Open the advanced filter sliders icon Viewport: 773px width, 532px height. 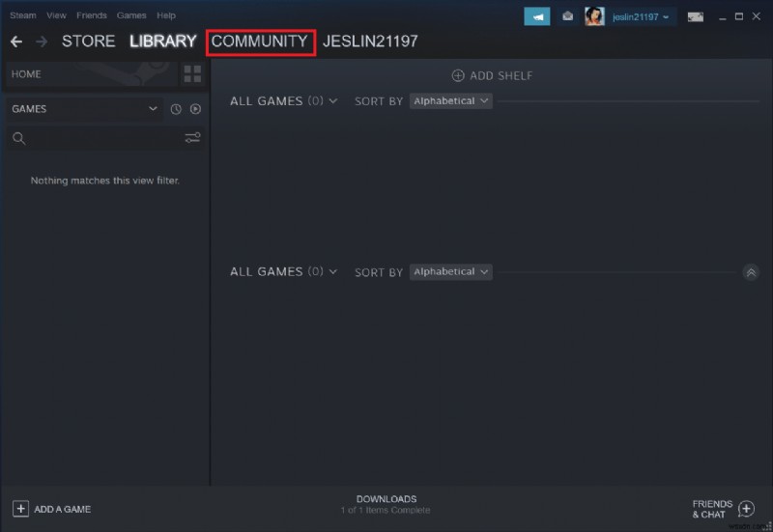click(x=192, y=138)
